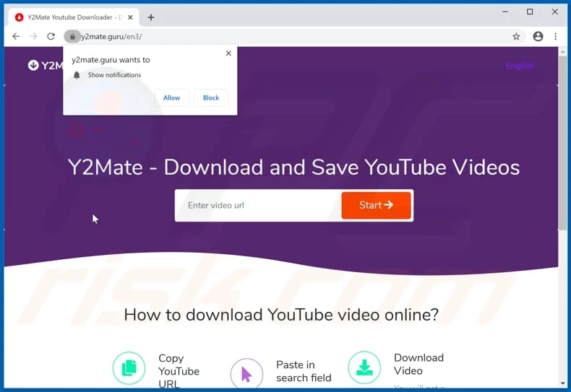
Task: Click the padlock site info icon
Action: (x=72, y=36)
